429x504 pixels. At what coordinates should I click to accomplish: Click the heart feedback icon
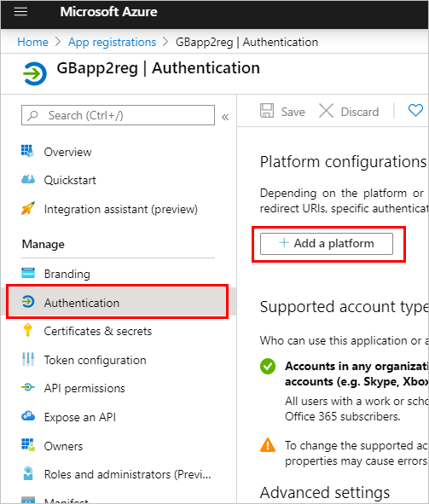coord(415,110)
